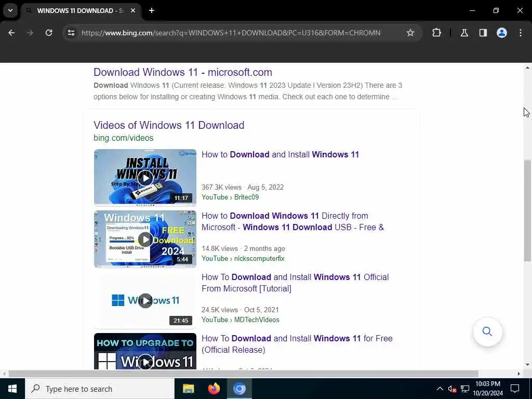Viewport: 532px width, 399px height.
Task: Click the 24.5K views · Oct 5, 2021 text
Action: tap(240, 310)
